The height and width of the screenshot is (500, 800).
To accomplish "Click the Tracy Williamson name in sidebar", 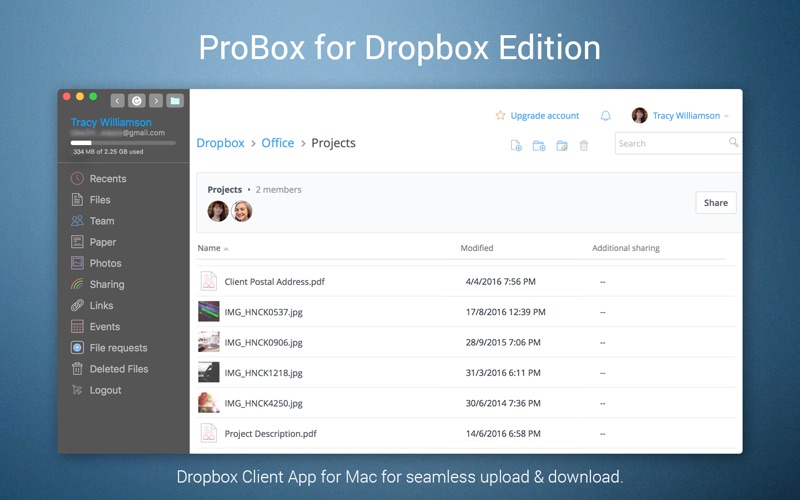I will tap(111, 122).
